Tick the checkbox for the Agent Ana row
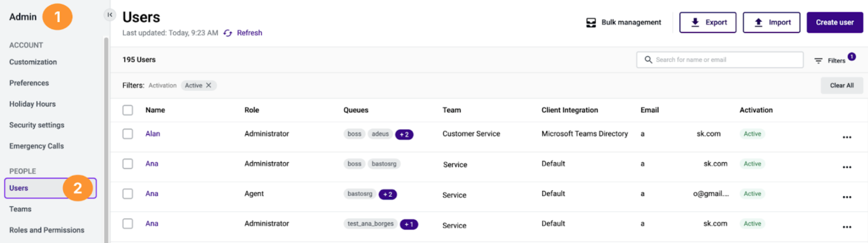The image size is (868, 243). click(127, 194)
